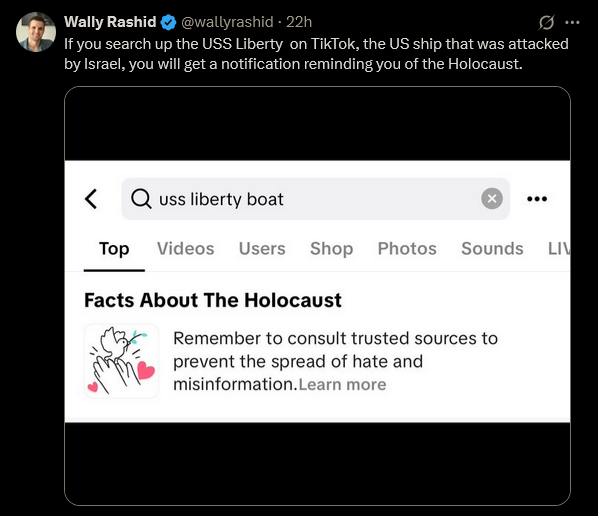Open TikTok search options three-dot menu

(537, 199)
